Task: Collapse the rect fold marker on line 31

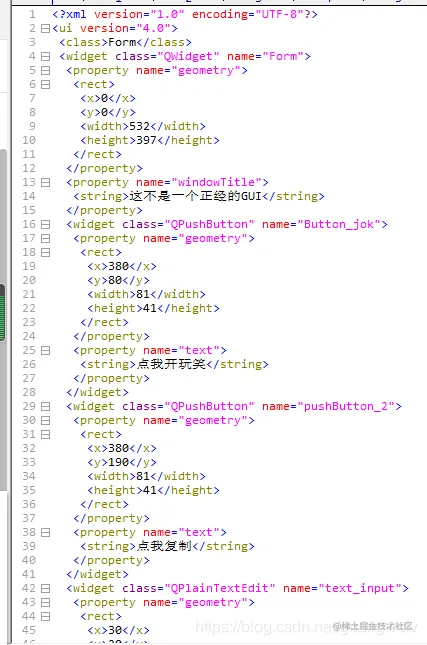Action: click(46, 434)
